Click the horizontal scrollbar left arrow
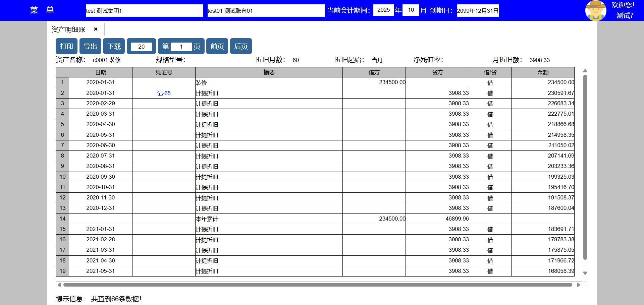The image size is (644, 305). click(59, 285)
